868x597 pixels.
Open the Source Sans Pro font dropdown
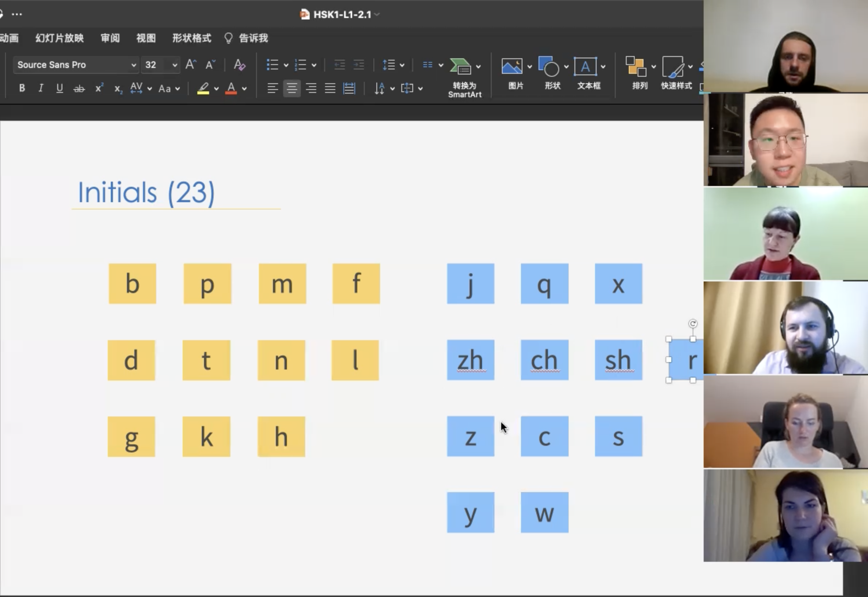coord(134,65)
